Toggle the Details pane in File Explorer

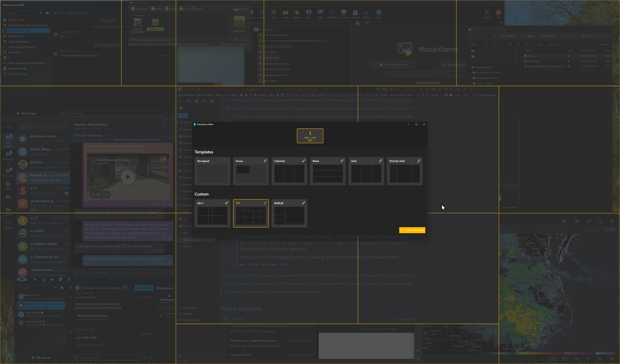point(603,44)
